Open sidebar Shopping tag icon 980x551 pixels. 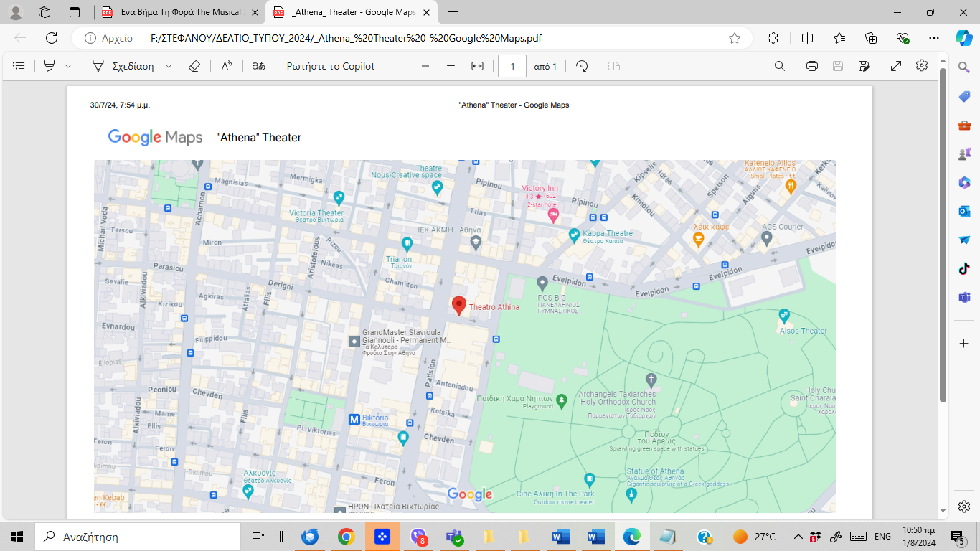(964, 96)
